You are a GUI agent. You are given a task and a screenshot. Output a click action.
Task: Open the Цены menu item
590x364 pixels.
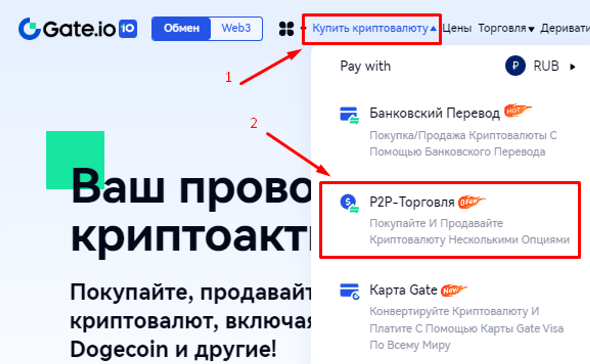pyautogui.click(x=457, y=28)
